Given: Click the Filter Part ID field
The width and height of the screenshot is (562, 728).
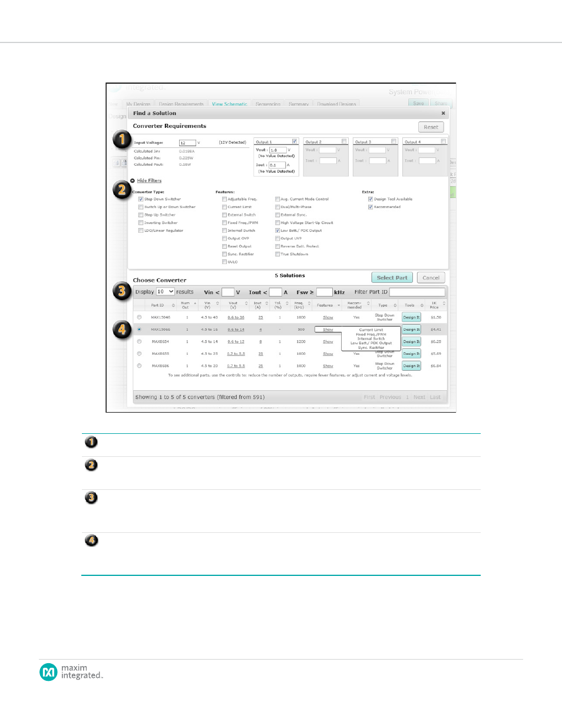Looking at the screenshot, I should point(417,292).
